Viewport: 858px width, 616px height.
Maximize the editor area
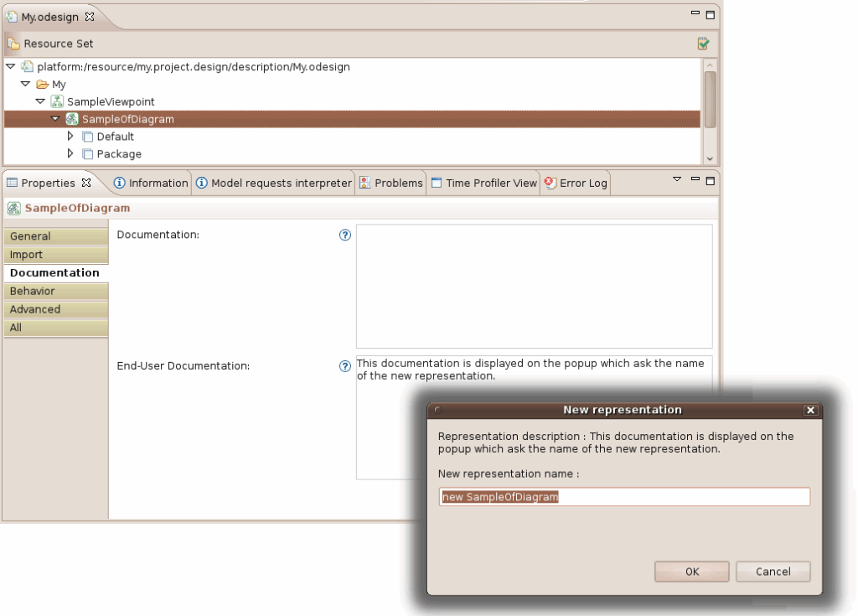[710, 14]
